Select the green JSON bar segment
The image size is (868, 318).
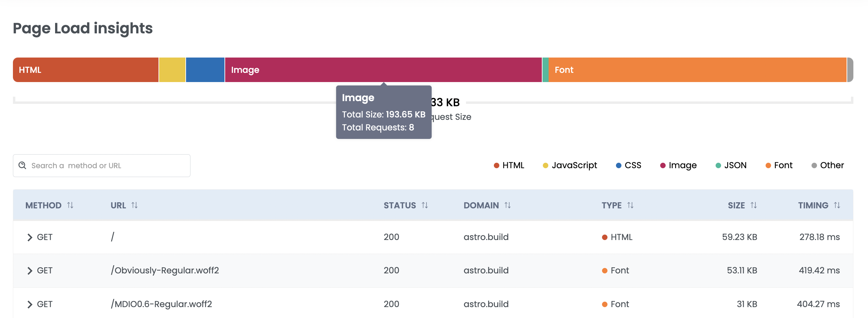point(546,70)
